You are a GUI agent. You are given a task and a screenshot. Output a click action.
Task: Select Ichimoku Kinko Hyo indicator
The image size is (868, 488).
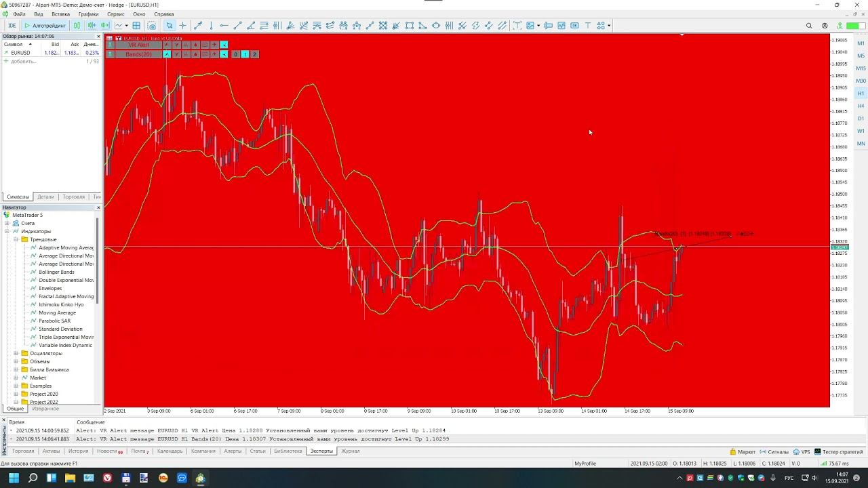(61, 304)
